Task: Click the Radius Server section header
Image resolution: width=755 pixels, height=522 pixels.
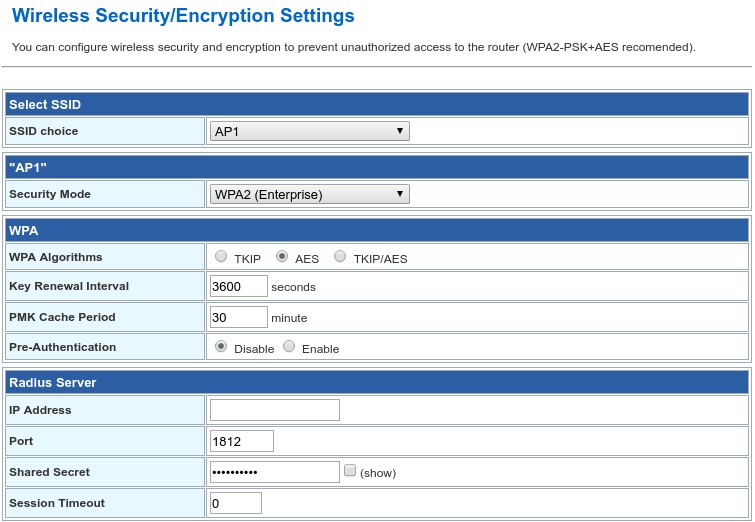Action: pos(377,382)
